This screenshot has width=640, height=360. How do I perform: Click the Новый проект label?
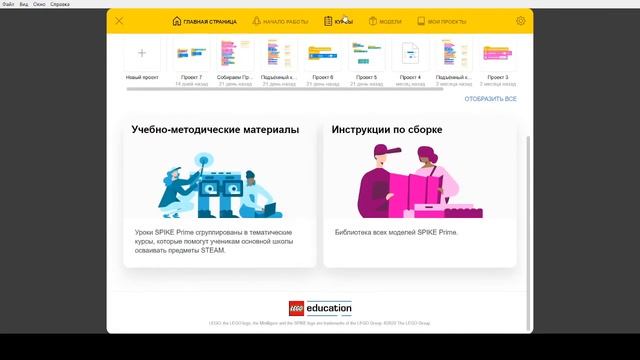(142, 77)
